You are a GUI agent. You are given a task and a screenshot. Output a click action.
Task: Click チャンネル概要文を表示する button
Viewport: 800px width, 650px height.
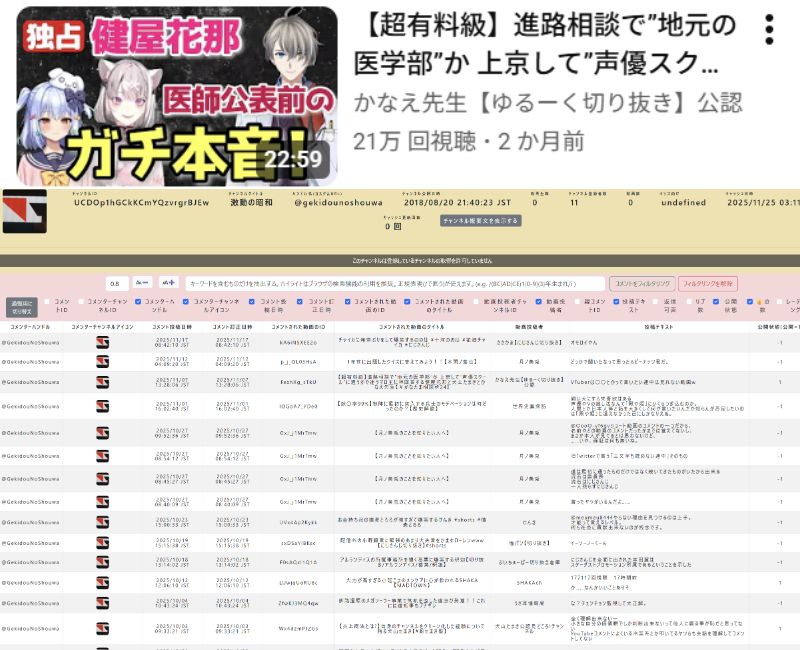479,221
